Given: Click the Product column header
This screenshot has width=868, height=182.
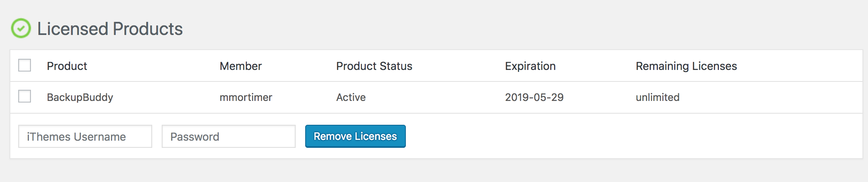Looking at the screenshot, I should coord(67,66).
